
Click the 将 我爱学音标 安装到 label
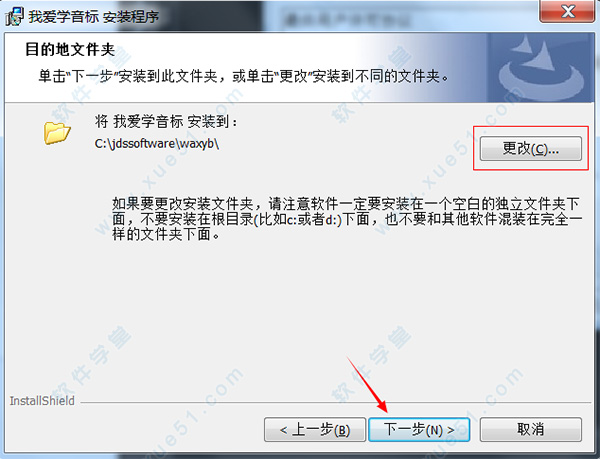tap(166, 122)
